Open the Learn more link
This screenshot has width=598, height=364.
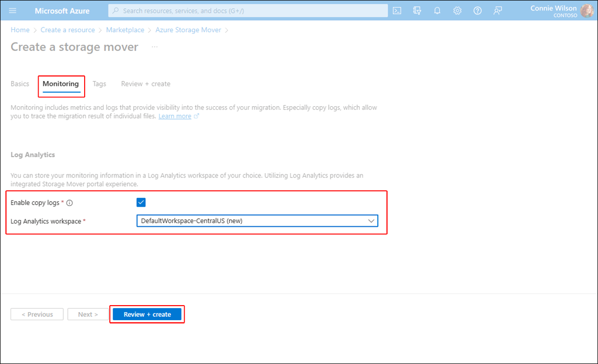click(175, 116)
